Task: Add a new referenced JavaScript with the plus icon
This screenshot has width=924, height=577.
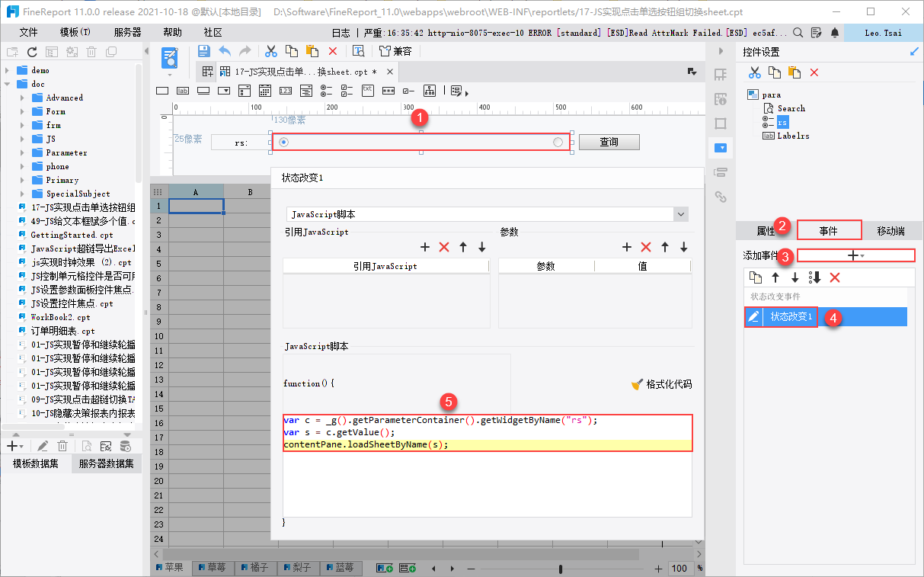Action: [x=425, y=247]
